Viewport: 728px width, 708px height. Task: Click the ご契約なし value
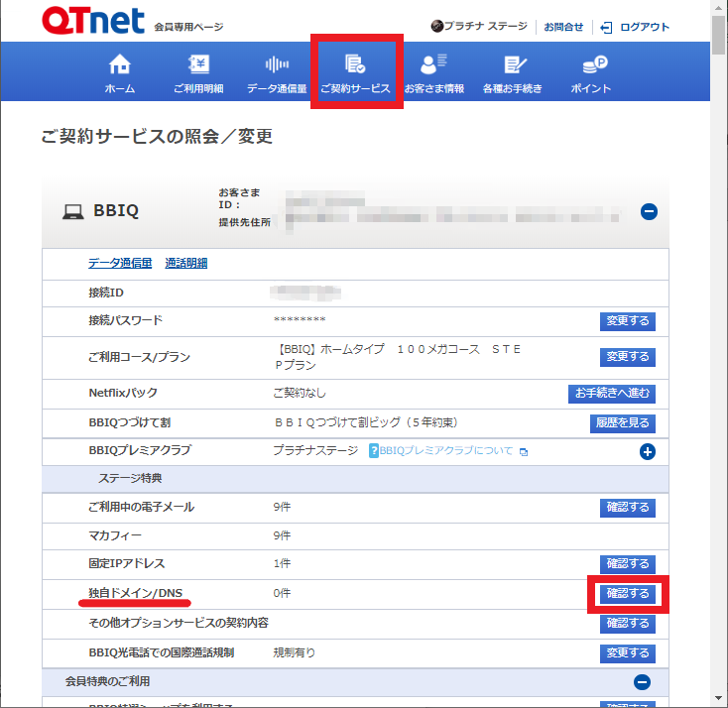click(300, 394)
